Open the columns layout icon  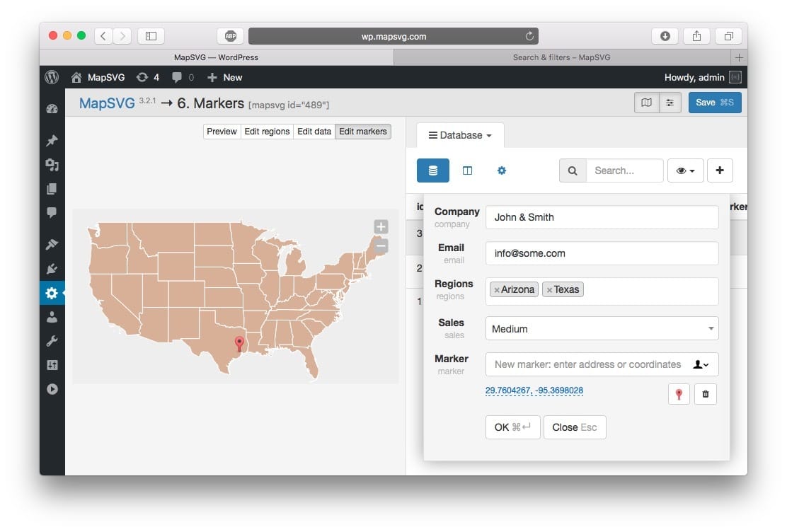pos(467,170)
